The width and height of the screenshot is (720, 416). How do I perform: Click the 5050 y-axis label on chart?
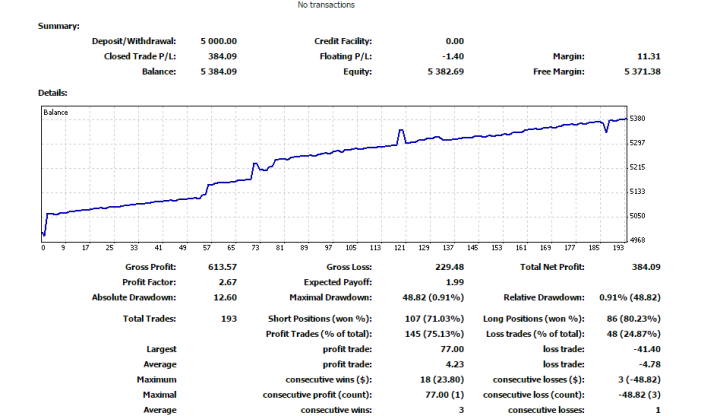pyautogui.click(x=637, y=216)
